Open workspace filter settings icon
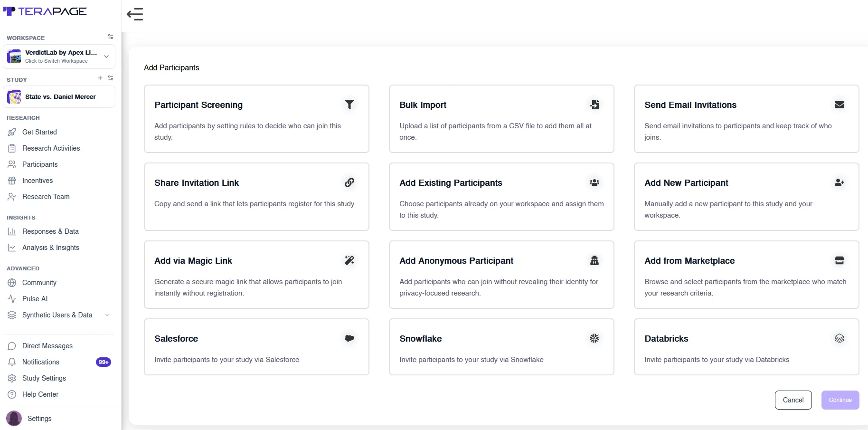 [x=111, y=37]
